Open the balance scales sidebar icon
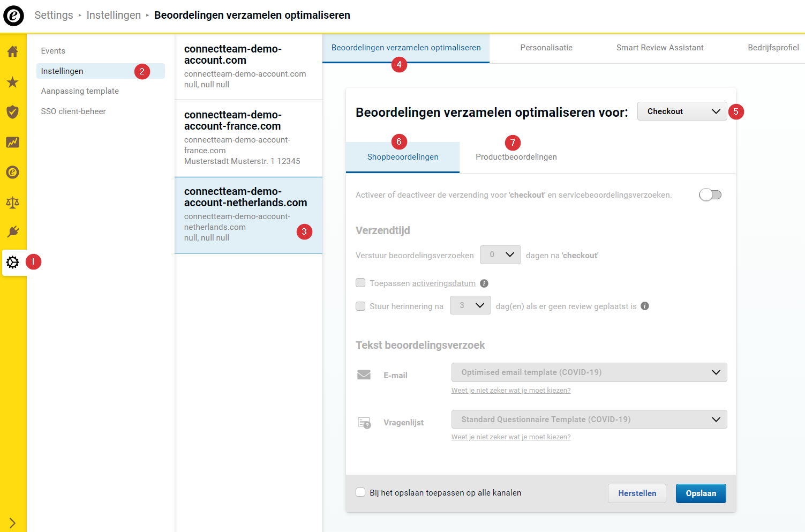 point(12,202)
